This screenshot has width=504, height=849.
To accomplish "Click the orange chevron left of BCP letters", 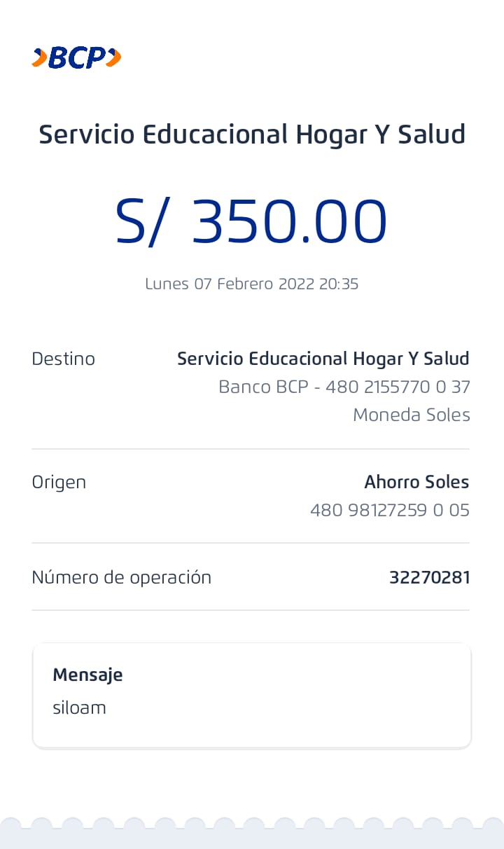I will coord(39,57).
